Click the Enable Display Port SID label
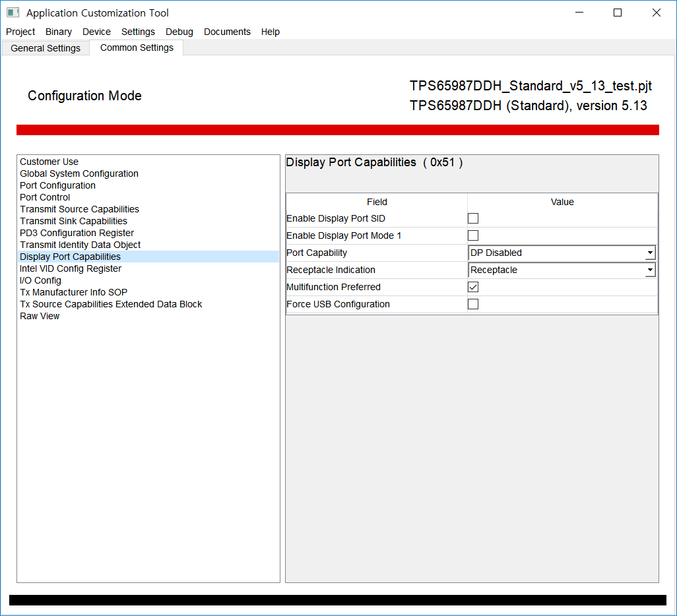The height and width of the screenshot is (616, 677). pos(336,218)
